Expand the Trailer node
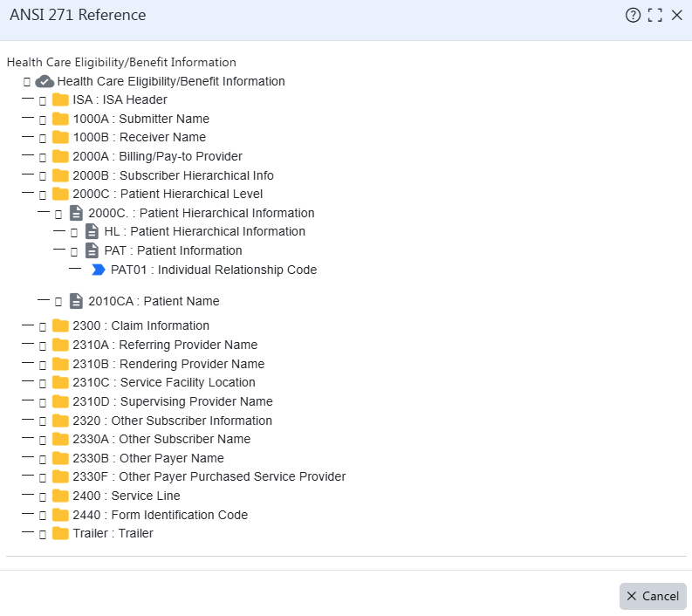The height and width of the screenshot is (616, 692). pyautogui.click(x=43, y=535)
